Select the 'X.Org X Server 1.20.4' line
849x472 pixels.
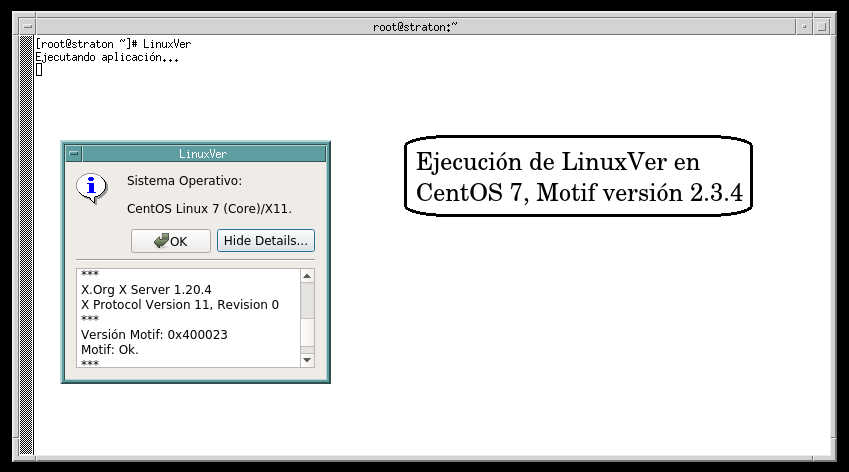pyautogui.click(x=146, y=290)
